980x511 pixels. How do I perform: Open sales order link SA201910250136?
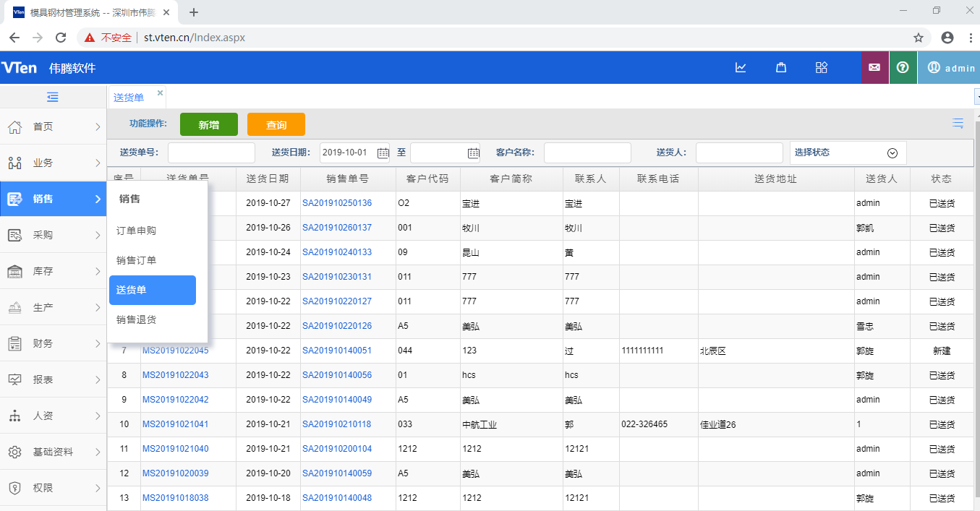click(337, 203)
